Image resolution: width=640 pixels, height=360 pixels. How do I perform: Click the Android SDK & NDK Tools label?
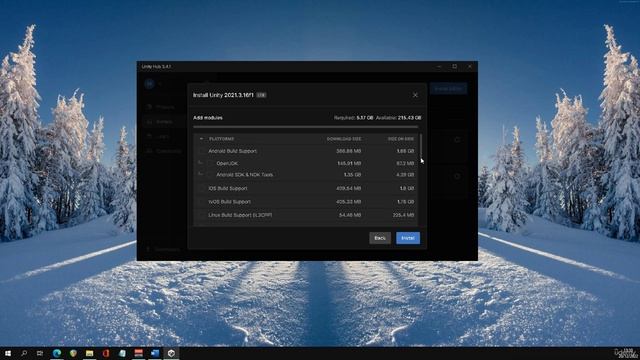point(244,175)
